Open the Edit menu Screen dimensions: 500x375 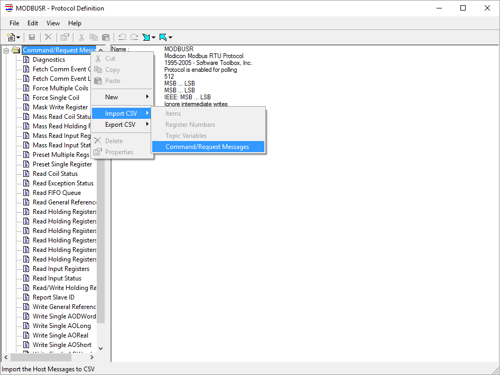click(33, 23)
